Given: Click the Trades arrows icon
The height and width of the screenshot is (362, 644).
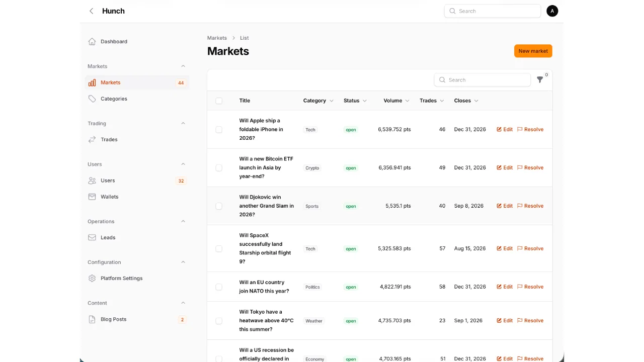Looking at the screenshot, I should [x=92, y=140].
